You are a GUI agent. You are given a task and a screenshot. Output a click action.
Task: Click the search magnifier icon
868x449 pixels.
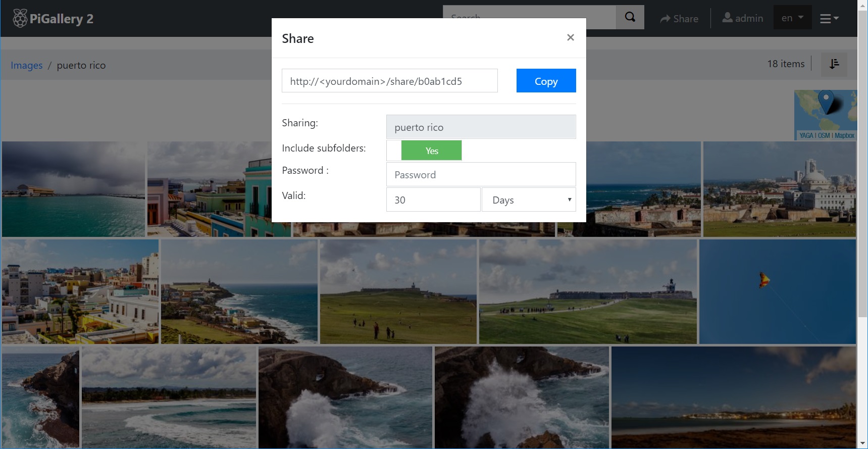click(630, 17)
